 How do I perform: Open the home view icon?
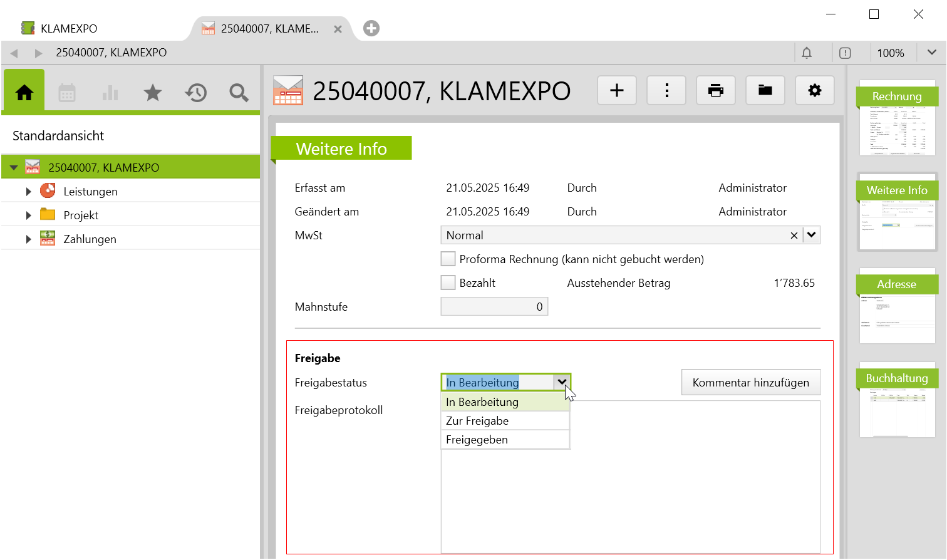[24, 93]
